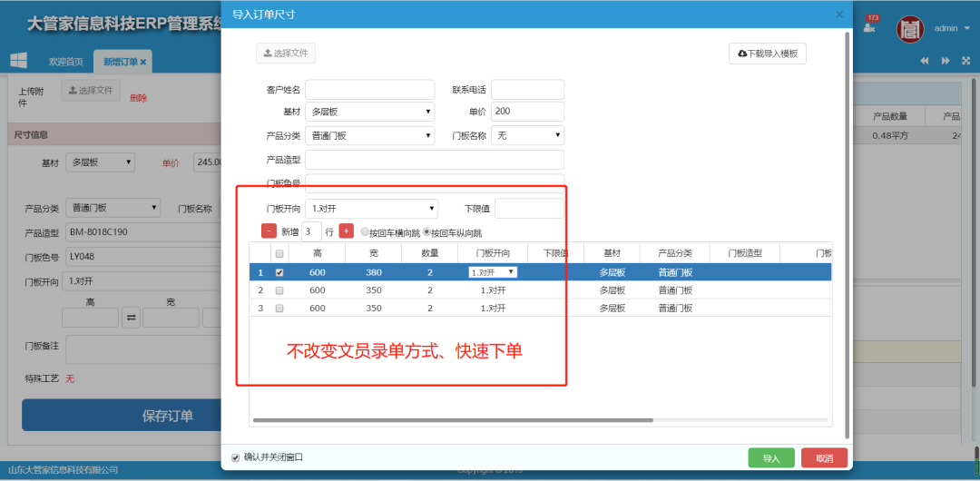Click the 下载导入模板 button

pos(768,54)
